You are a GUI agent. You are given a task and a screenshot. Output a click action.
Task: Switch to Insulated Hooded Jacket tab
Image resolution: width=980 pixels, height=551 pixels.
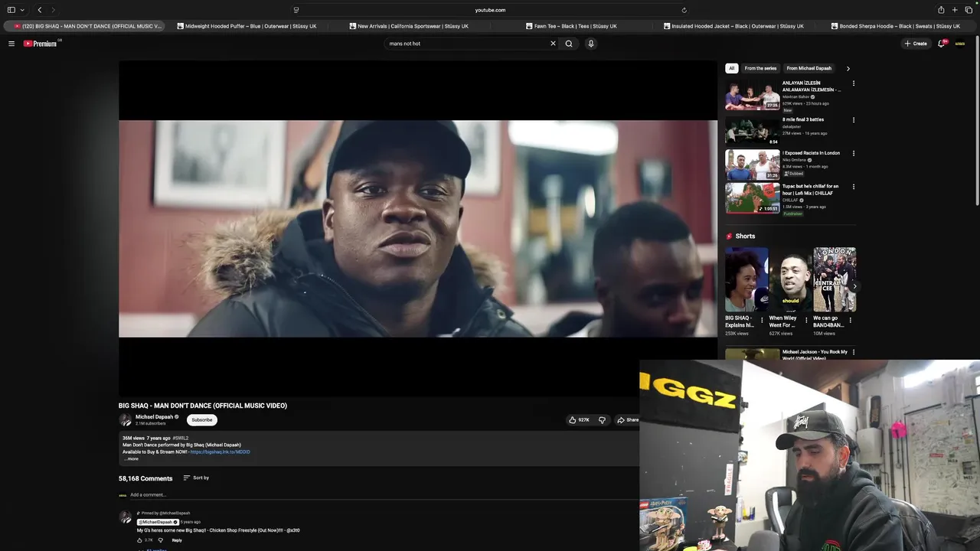point(733,26)
